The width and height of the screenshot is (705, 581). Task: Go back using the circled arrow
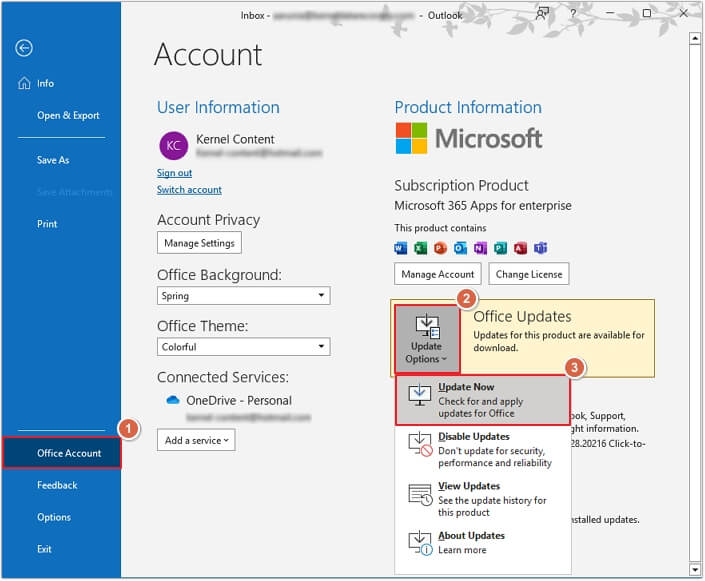24,48
